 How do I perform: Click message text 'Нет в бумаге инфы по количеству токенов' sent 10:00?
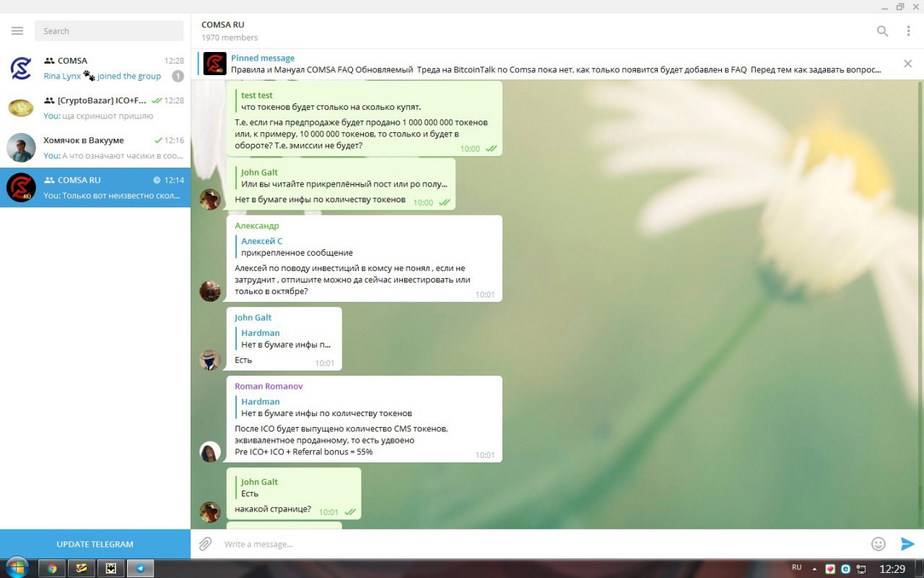coord(320,199)
